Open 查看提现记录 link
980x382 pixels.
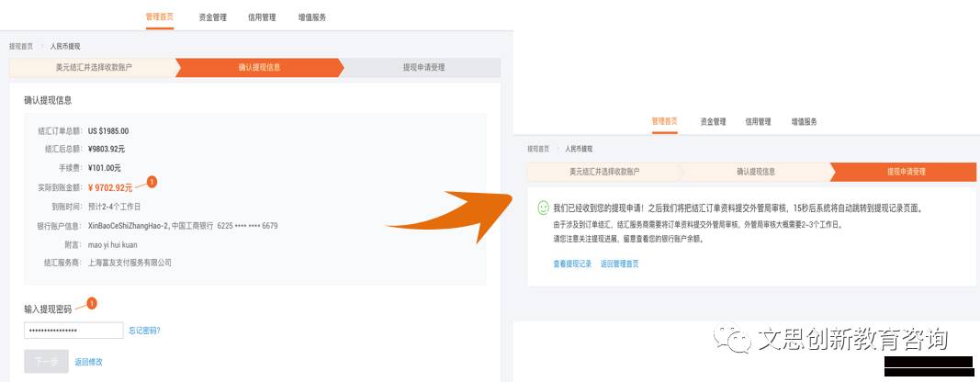(x=572, y=264)
